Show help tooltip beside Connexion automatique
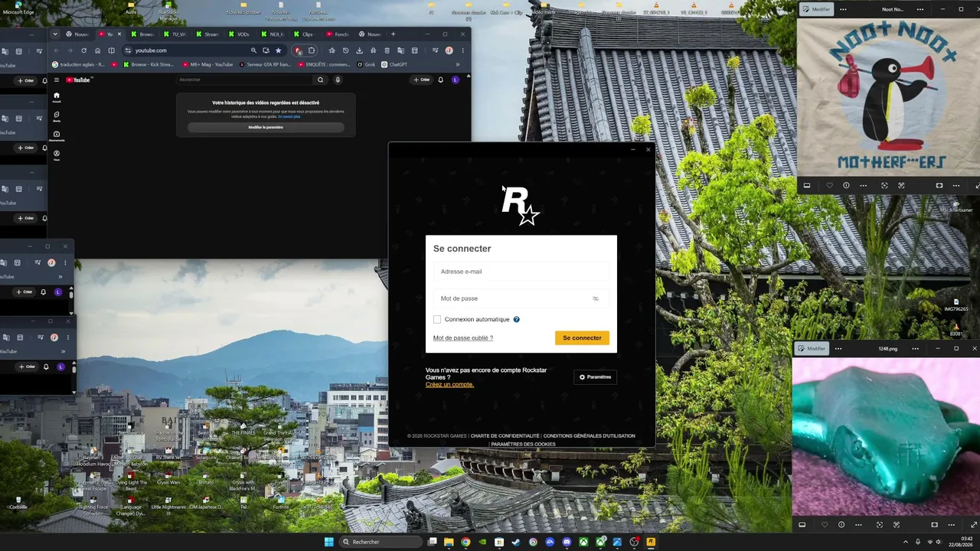The width and height of the screenshot is (980, 551). (x=517, y=319)
